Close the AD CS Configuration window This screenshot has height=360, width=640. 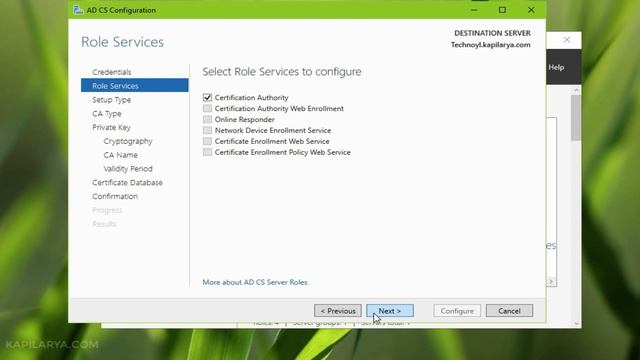click(x=531, y=10)
